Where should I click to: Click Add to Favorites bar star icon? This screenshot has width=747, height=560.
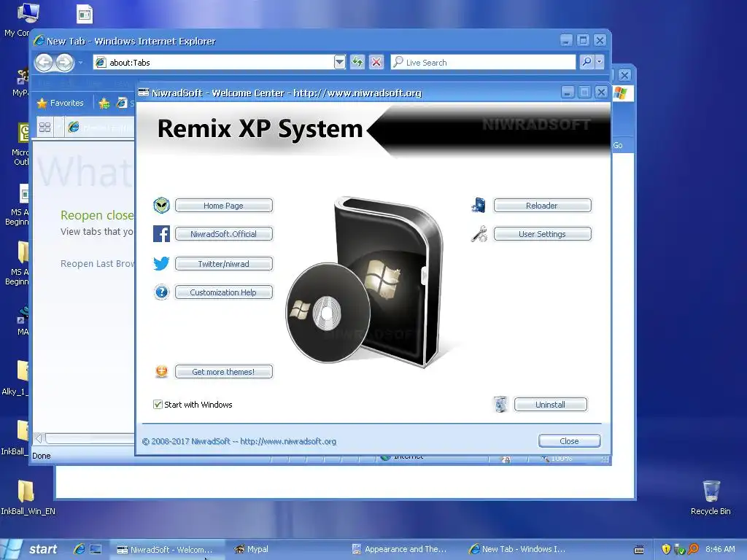(x=104, y=103)
